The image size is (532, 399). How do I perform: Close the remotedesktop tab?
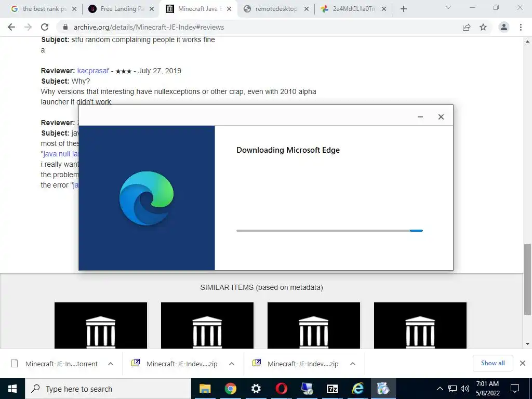click(x=307, y=9)
